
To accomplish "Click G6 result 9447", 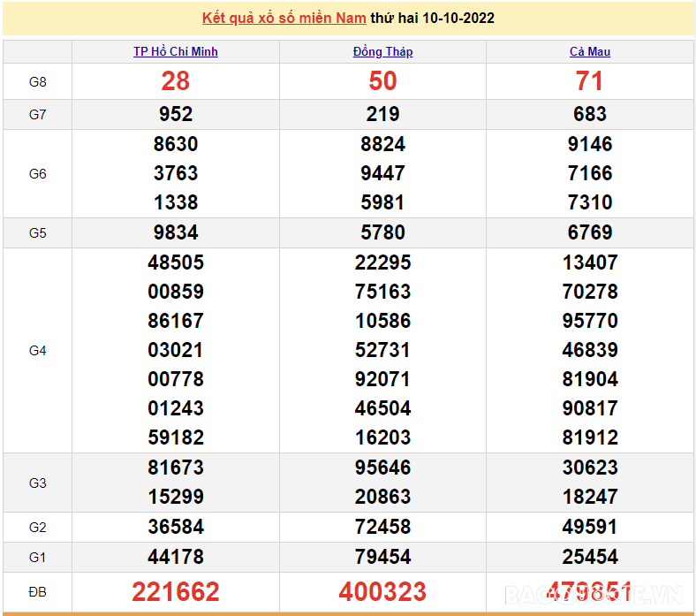I will coord(382,173).
